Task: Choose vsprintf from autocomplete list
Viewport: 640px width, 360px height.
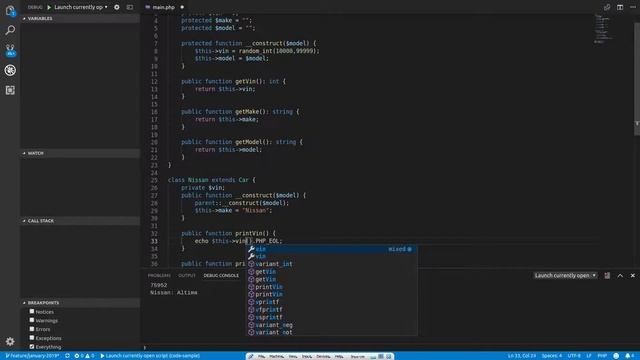Action: click(331, 317)
